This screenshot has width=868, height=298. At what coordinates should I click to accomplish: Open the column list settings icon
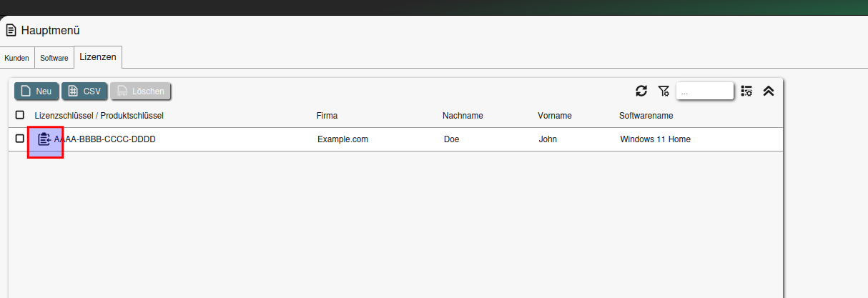tap(746, 91)
